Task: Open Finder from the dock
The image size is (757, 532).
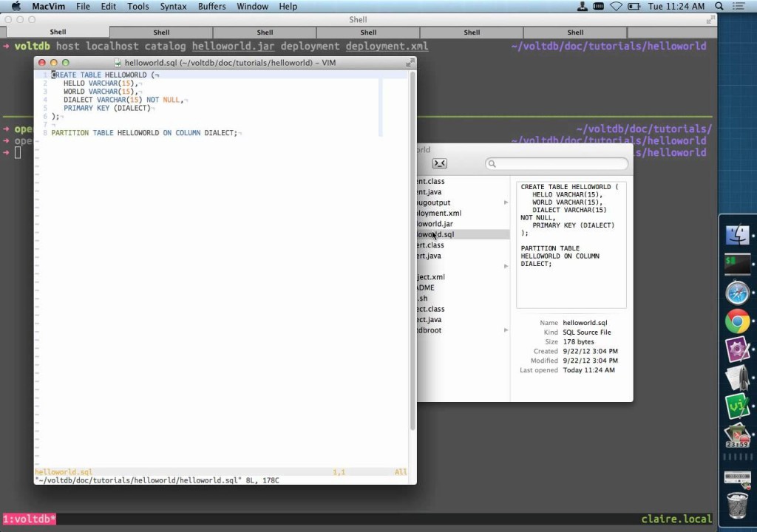Action: (x=737, y=235)
